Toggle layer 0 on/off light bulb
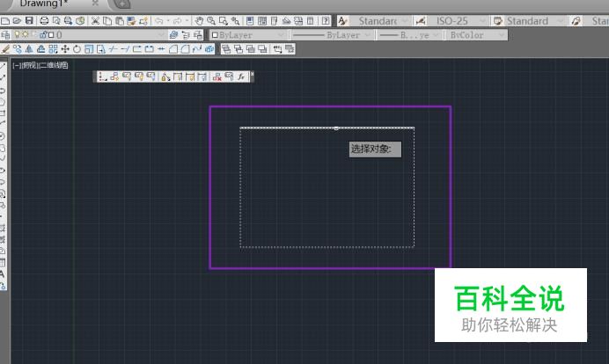 [x=17, y=34]
